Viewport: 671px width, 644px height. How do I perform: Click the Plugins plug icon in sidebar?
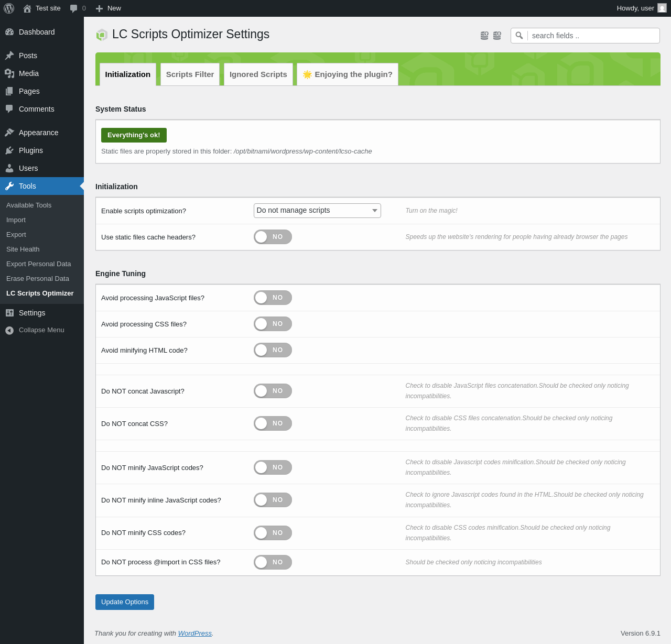click(9, 150)
